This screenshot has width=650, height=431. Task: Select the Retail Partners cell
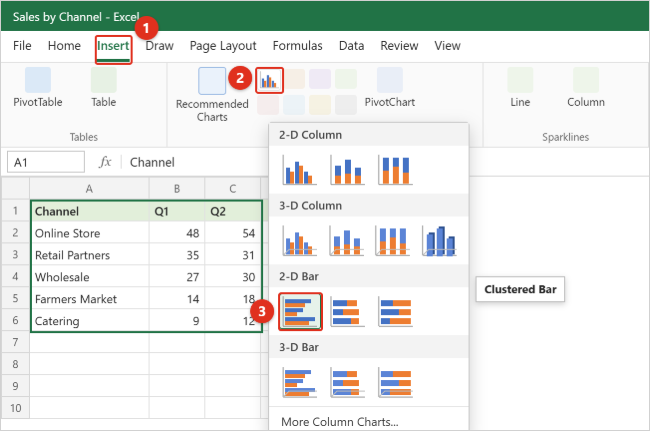(x=90, y=255)
